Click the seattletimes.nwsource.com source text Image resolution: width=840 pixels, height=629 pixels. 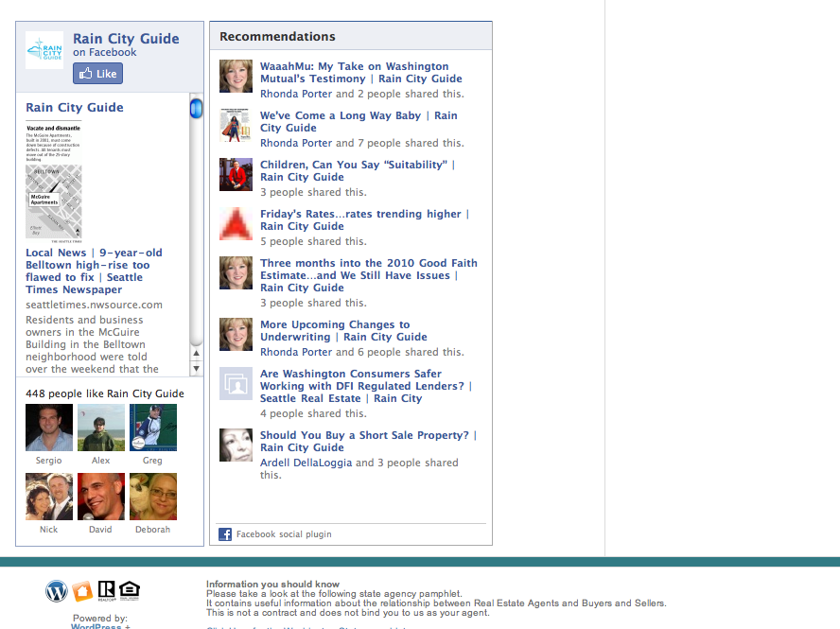pyautogui.click(x=95, y=305)
